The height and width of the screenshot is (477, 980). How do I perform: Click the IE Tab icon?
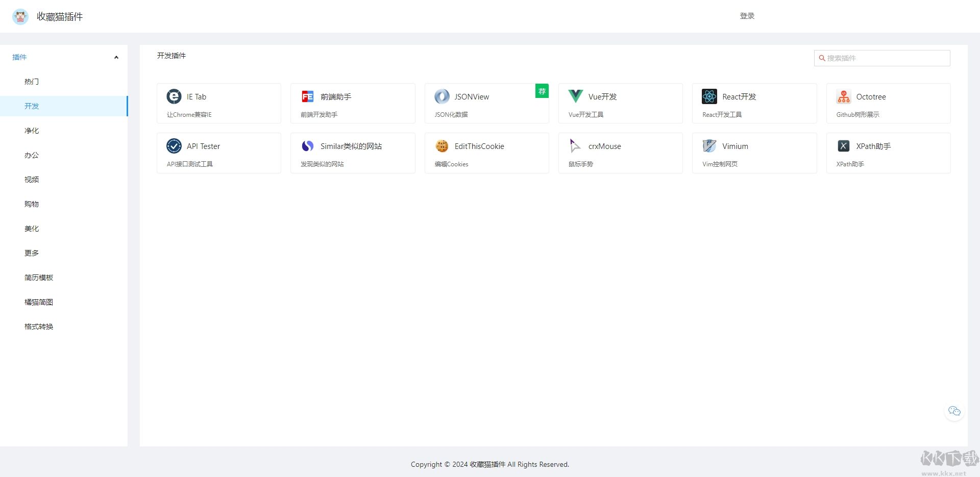point(174,96)
